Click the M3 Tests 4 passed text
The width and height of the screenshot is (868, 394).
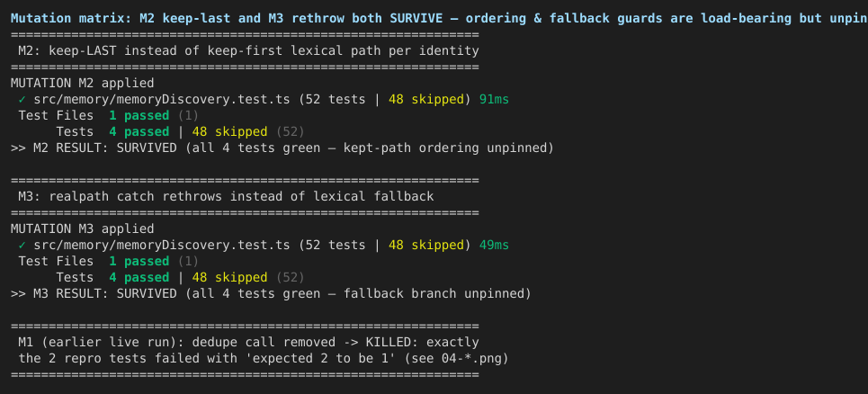click(x=139, y=277)
